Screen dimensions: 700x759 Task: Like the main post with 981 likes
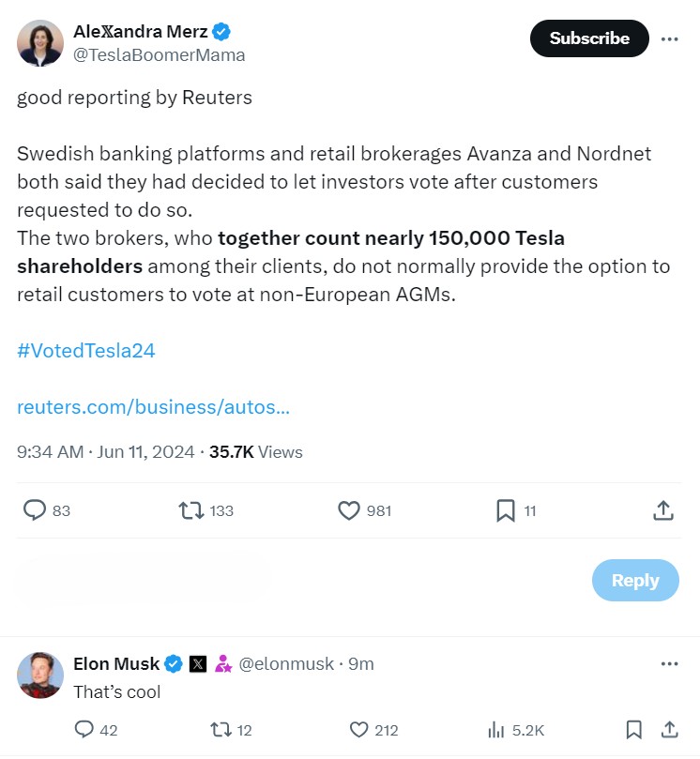pos(349,510)
